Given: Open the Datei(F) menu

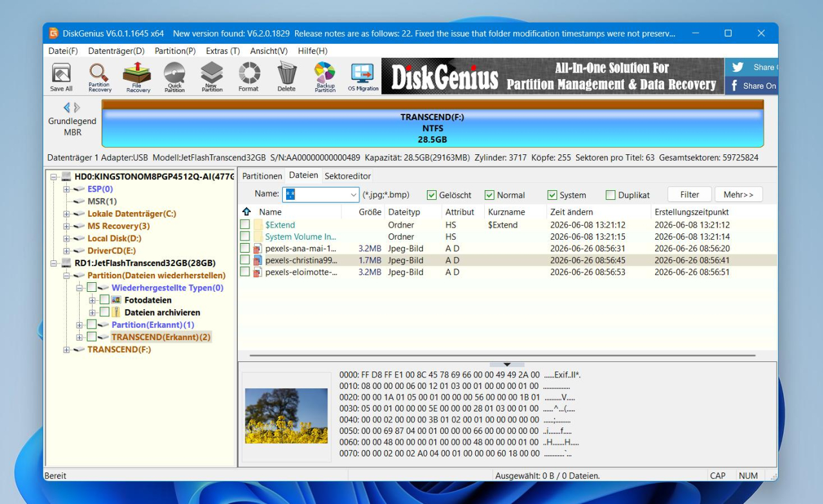Looking at the screenshot, I should click(63, 51).
